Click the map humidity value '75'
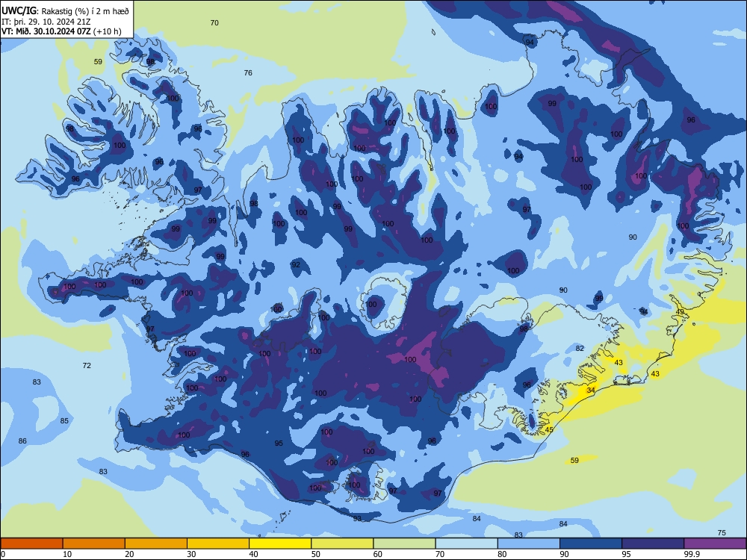 pos(722,533)
